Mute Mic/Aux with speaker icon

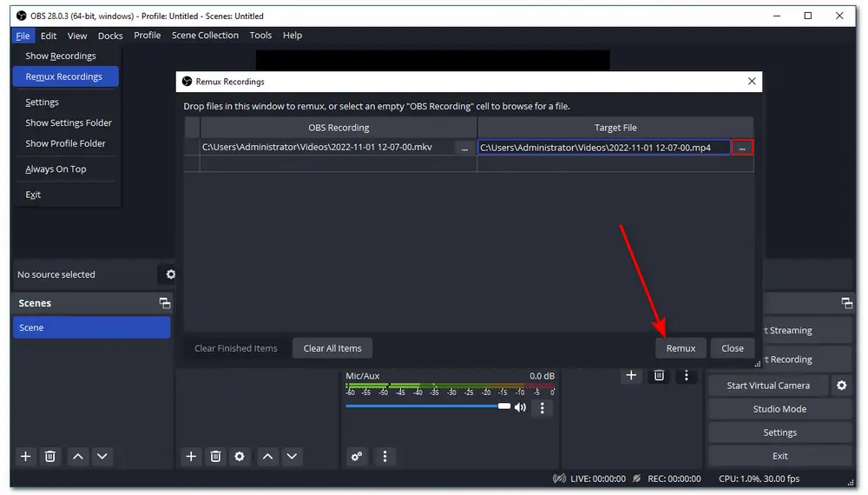(x=520, y=407)
